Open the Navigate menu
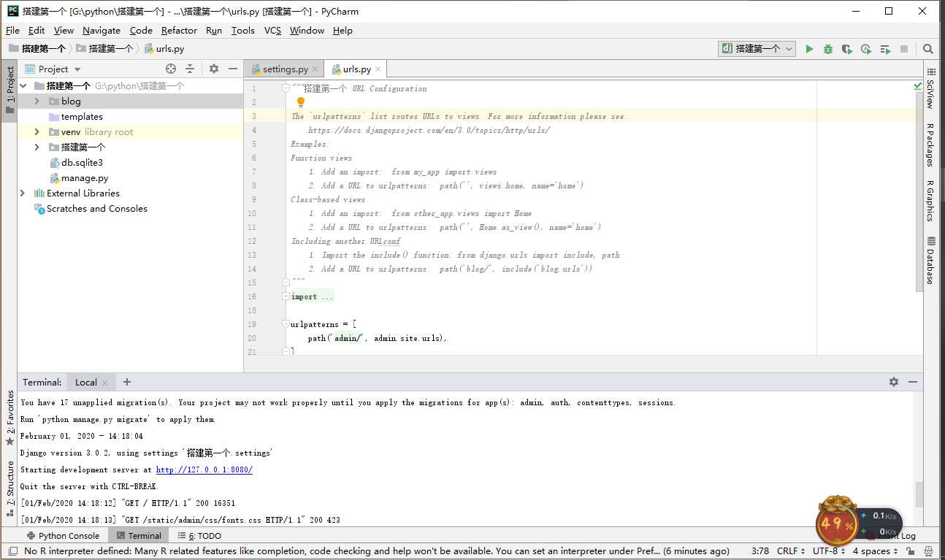 click(102, 30)
